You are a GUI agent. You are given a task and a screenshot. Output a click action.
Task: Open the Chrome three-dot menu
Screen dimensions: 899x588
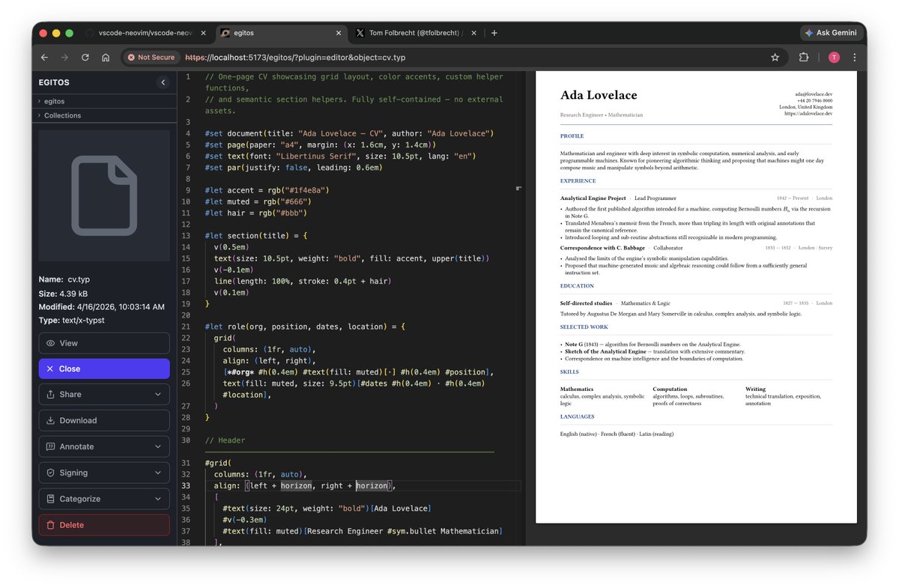click(x=855, y=57)
